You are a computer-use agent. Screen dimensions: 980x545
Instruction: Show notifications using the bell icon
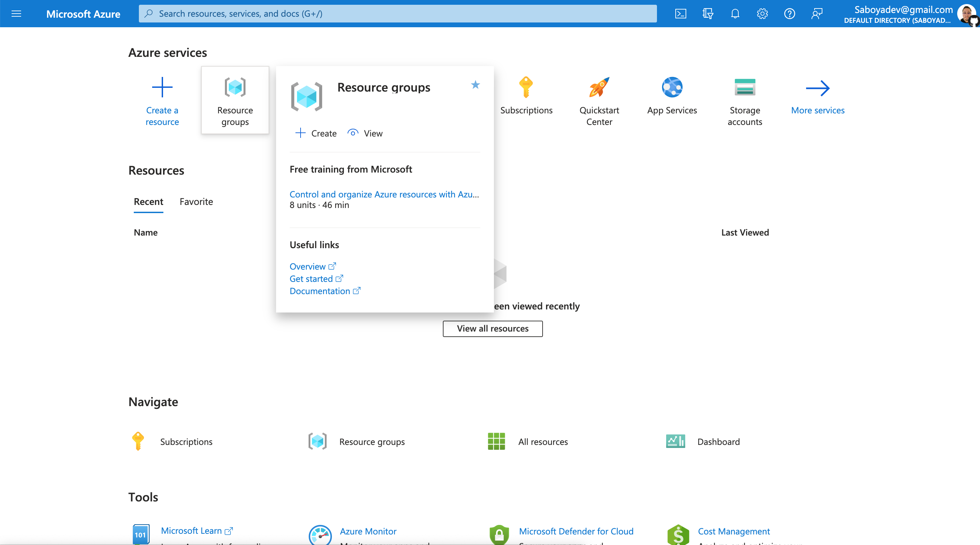click(x=735, y=14)
